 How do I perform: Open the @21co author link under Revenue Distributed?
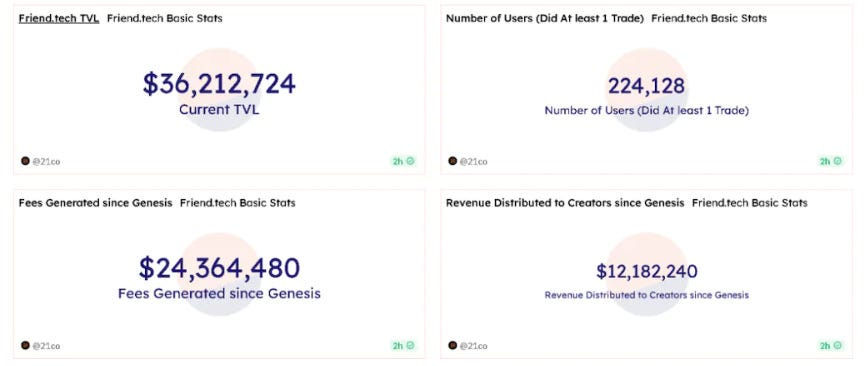click(x=473, y=346)
